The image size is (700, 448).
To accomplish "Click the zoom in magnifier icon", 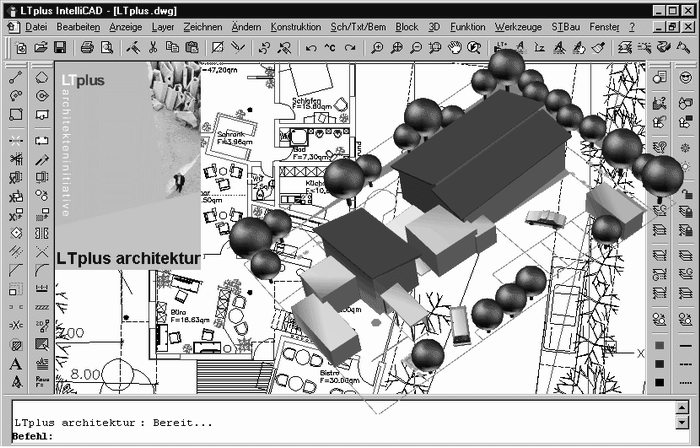I will coord(377,47).
